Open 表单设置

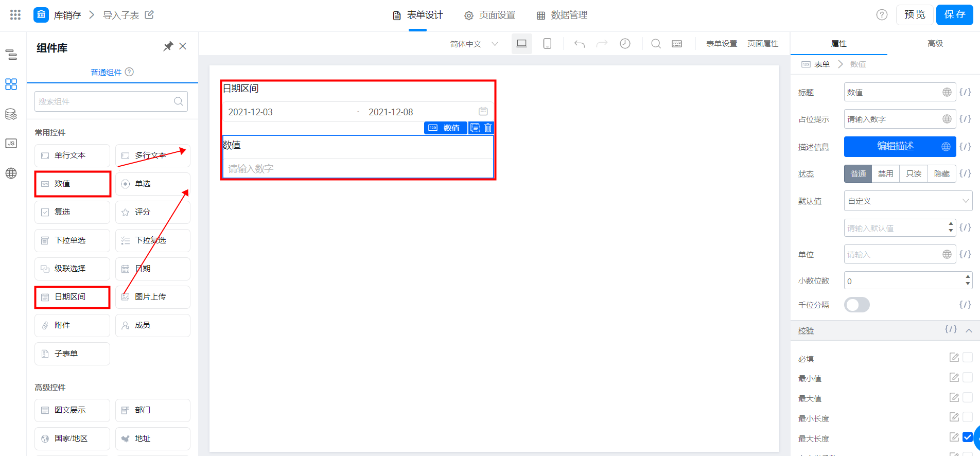[722, 44]
